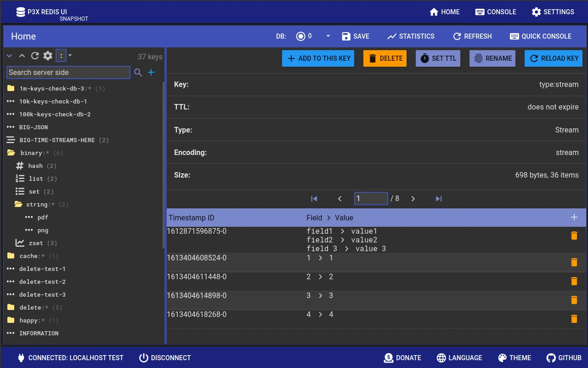
Task: Open the Console from the top navigation
Action: click(496, 12)
